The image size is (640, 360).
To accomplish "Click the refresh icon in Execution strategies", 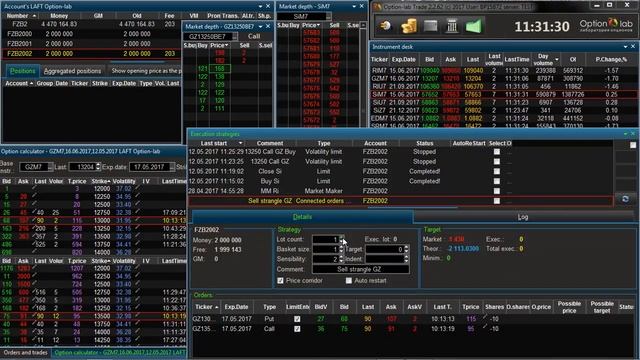I will (x=625, y=199).
